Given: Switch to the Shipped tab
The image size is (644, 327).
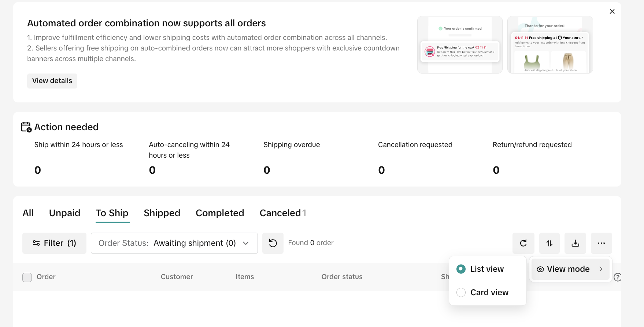Looking at the screenshot, I should [x=162, y=213].
